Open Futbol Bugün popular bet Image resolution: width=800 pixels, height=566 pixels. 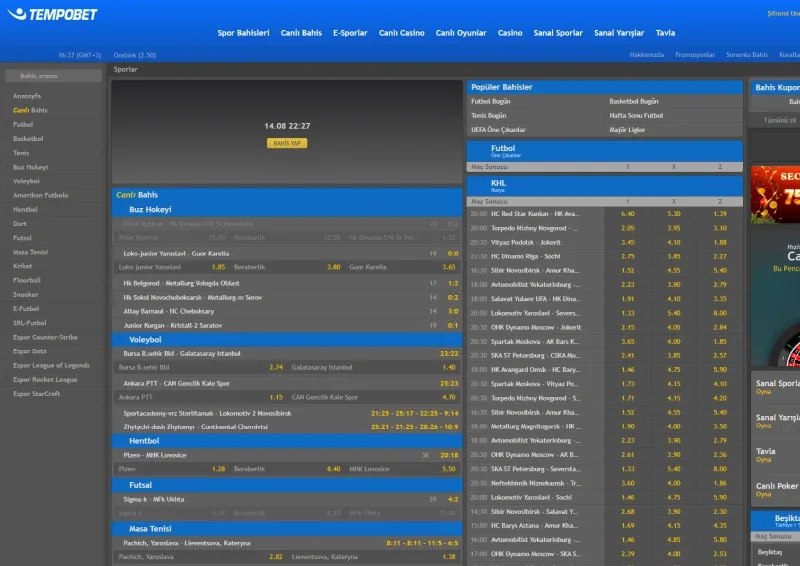click(490, 102)
